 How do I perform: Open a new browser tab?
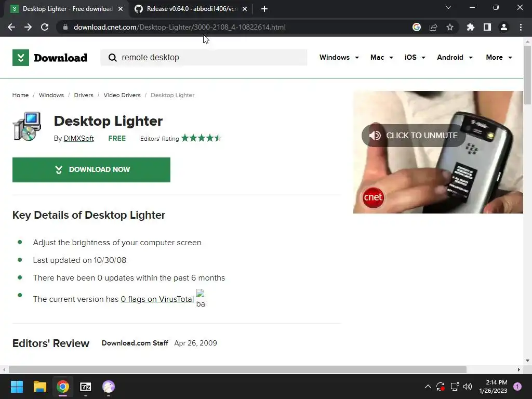point(264,9)
